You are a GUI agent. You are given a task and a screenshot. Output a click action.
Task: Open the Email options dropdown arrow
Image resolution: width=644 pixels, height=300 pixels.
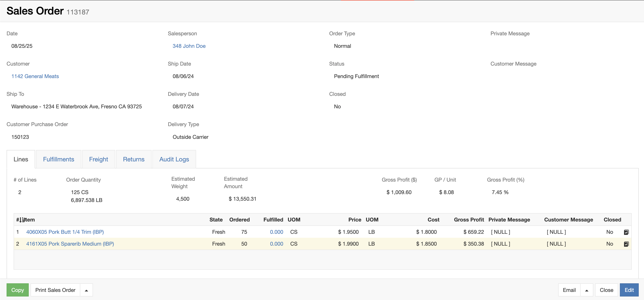tap(587, 290)
